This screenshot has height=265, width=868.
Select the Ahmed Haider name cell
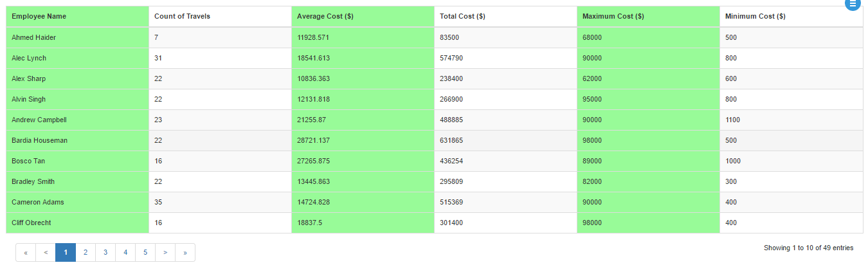(78, 38)
